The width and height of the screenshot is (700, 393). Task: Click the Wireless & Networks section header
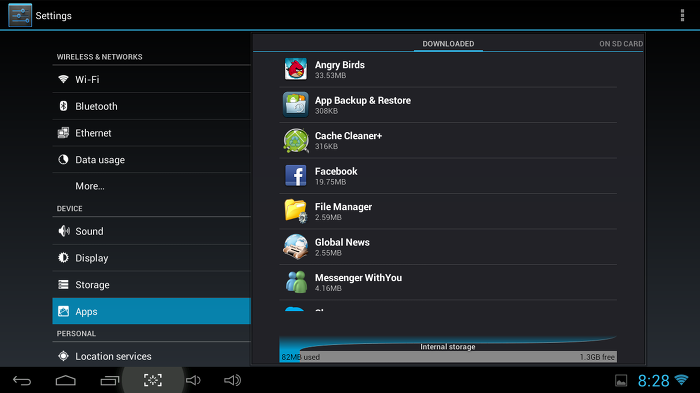pos(100,57)
